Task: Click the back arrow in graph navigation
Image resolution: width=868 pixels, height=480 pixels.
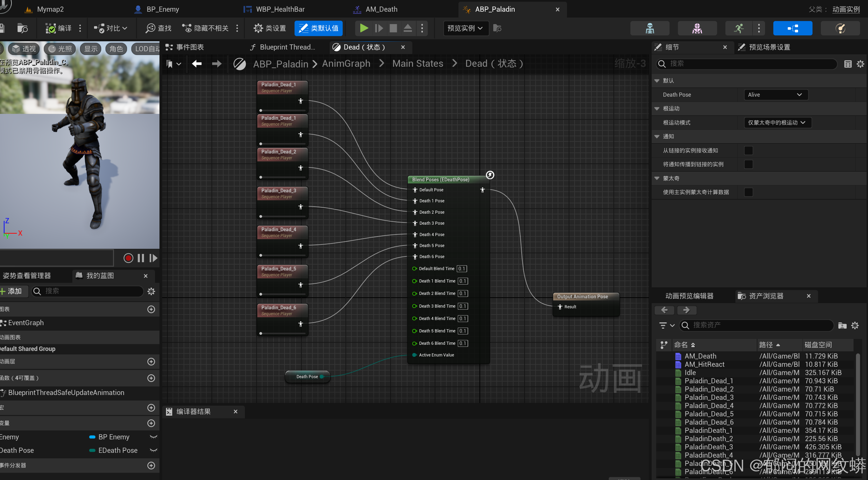Action: (197, 64)
